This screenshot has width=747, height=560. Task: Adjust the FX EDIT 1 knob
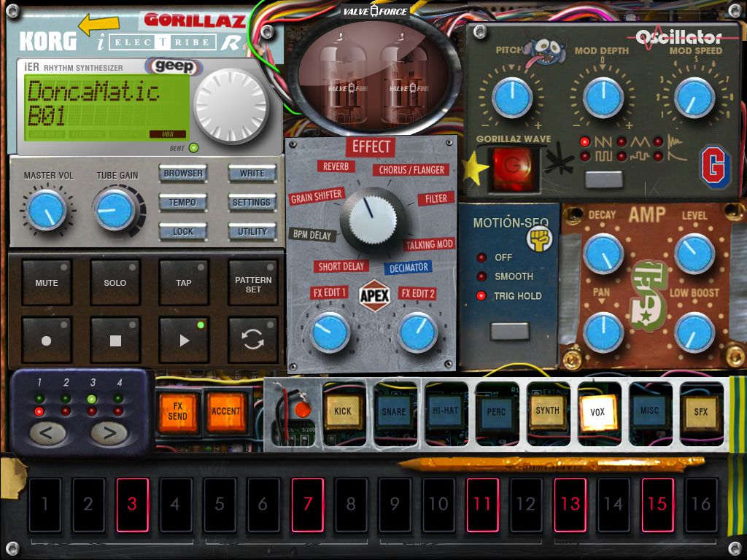point(329,332)
